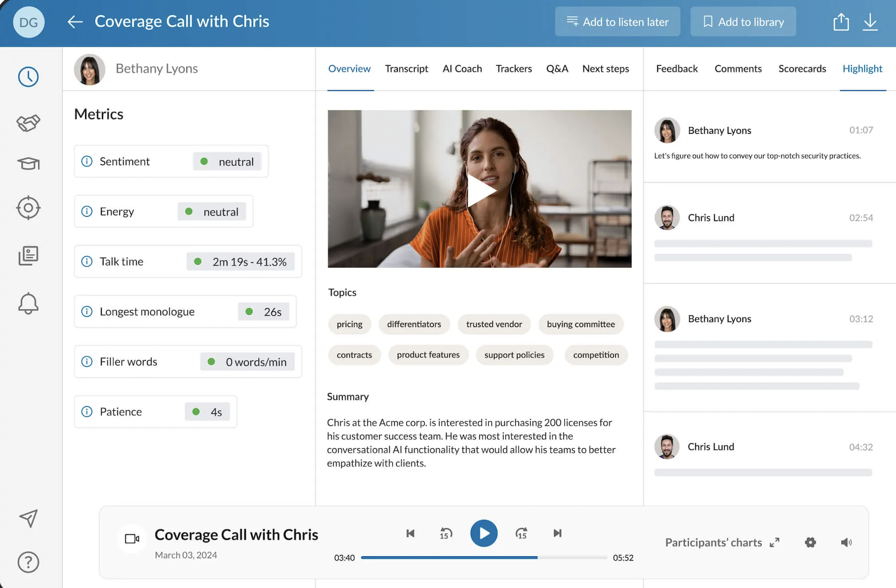
Task: Open the notifications bell
Action: (x=28, y=304)
